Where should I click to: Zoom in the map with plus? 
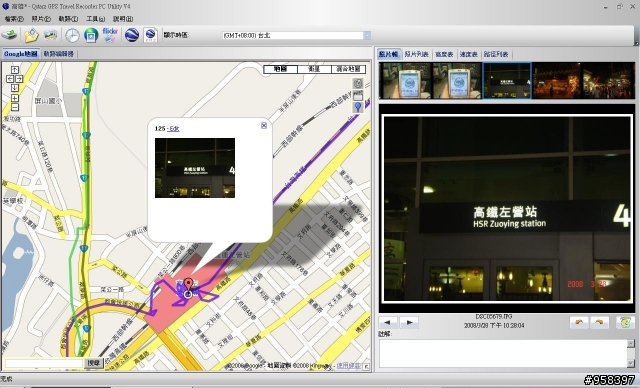[x=15, y=98]
